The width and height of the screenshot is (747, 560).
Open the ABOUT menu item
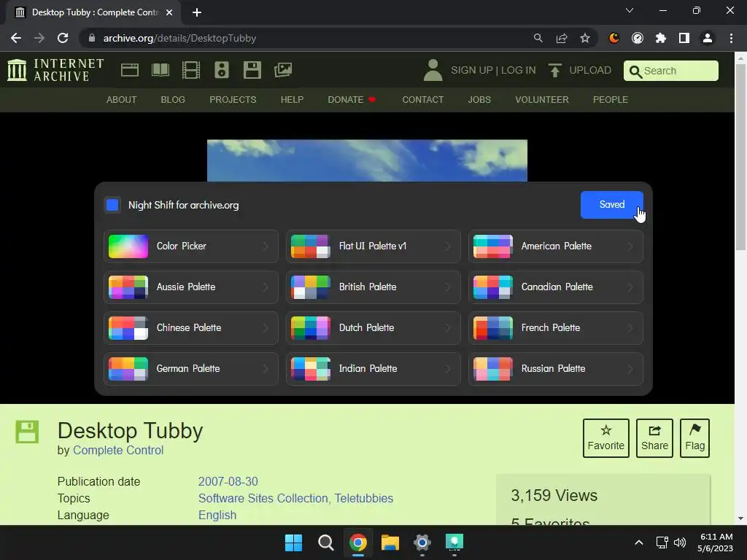coord(122,99)
